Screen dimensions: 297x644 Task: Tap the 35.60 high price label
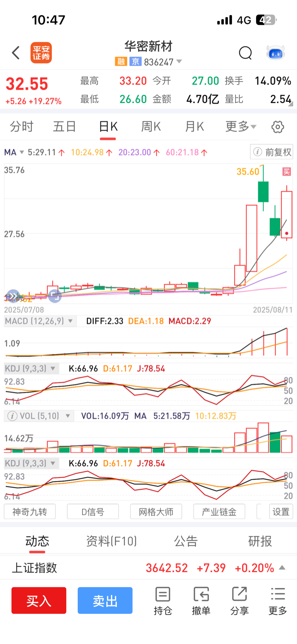[x=248, y=172]
